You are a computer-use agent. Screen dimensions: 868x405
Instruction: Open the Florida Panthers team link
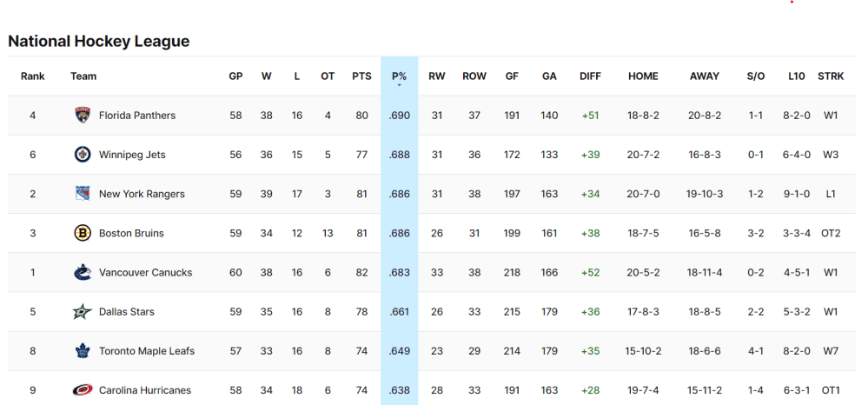coord(137,116)
